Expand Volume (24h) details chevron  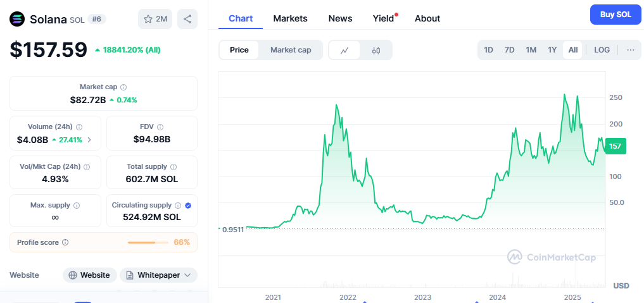coord(89,140)
